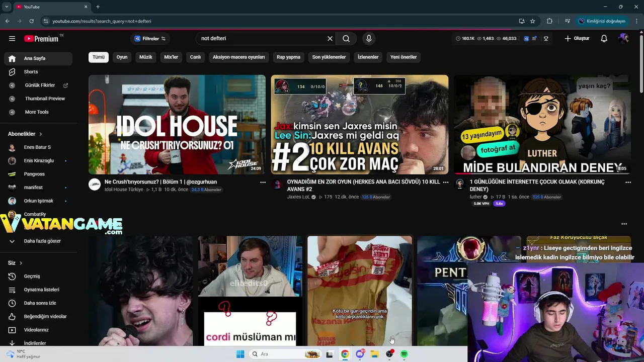The height and width of the screenshot is (362, 644).
Task: Select the Oyun filter chip
Action: click(x=122, y=57)
